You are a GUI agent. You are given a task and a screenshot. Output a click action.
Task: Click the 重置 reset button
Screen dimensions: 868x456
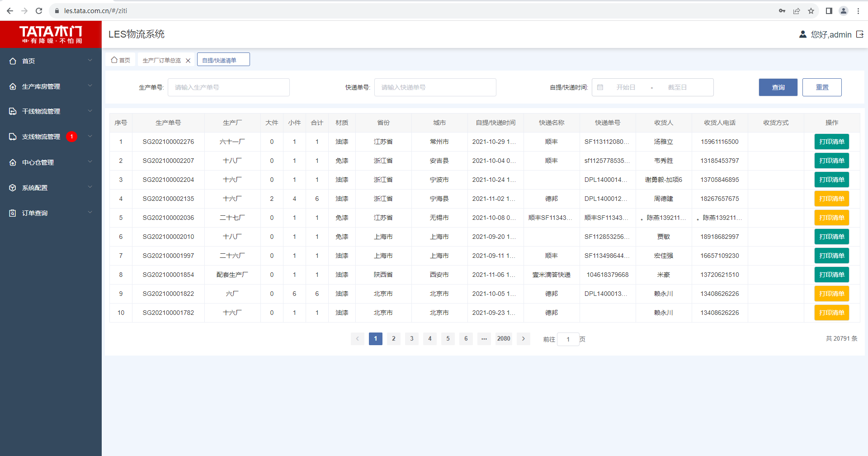822,87
